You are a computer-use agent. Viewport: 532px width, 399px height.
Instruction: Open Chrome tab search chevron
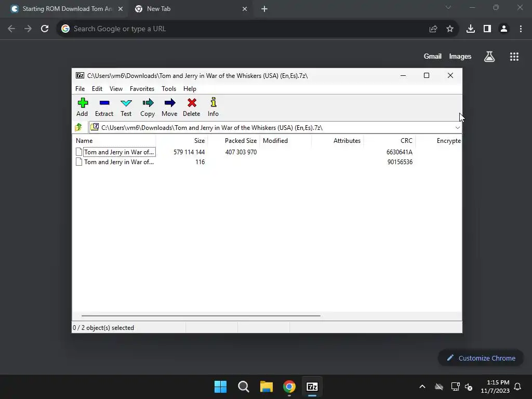[x=448, y=7]
